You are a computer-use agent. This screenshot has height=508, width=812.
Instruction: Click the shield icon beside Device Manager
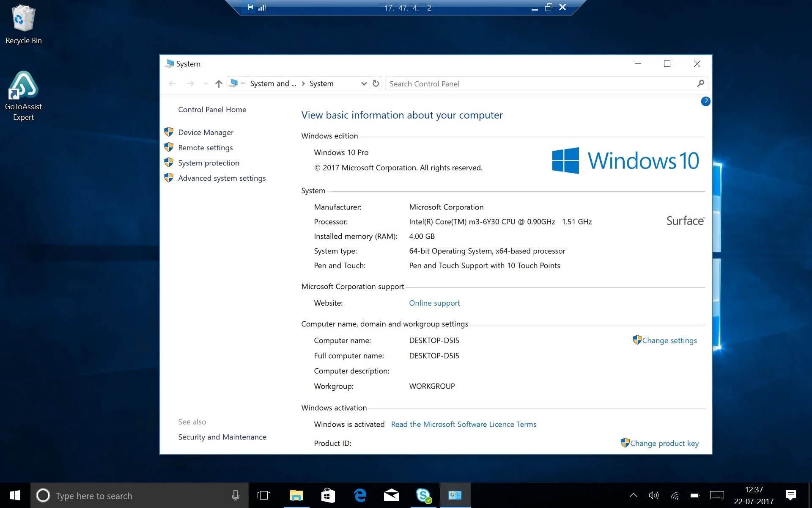coord(169,132)
